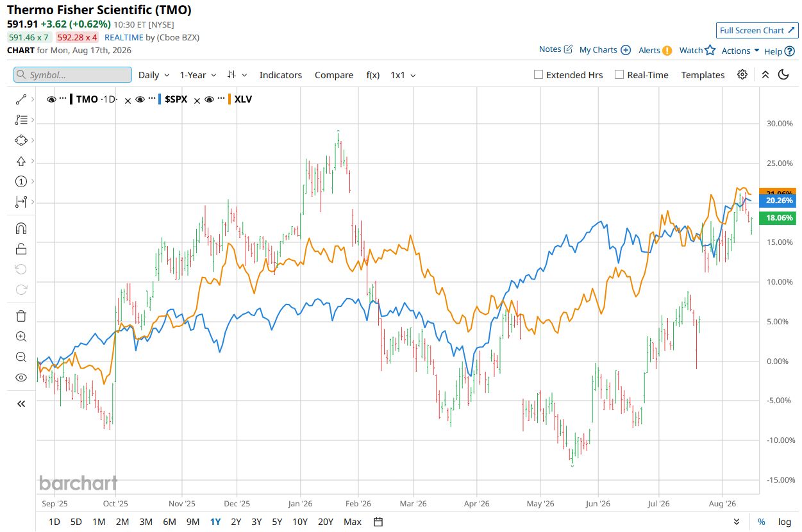Image resolution: width=802 pixels, height=532 pixels.
Task: Open chart settings gear icon
Action: 742,74
